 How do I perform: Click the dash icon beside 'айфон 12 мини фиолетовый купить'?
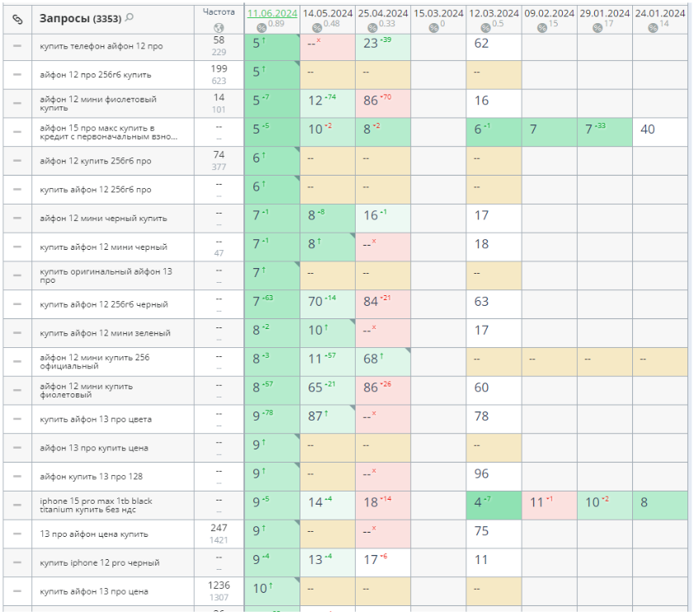[x=17, y=103]
